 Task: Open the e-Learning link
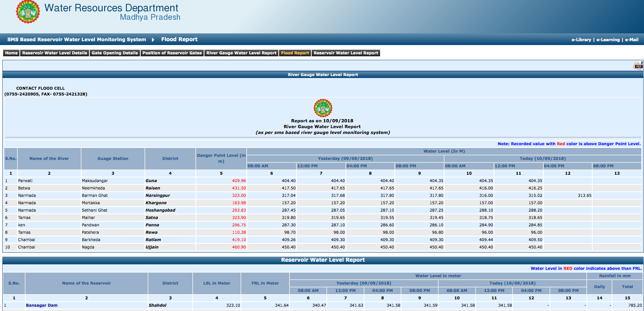608,40
